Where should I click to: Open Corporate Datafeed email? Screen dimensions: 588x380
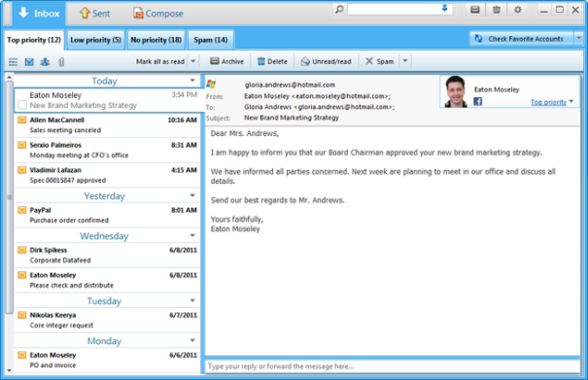(x=107, y=256)
